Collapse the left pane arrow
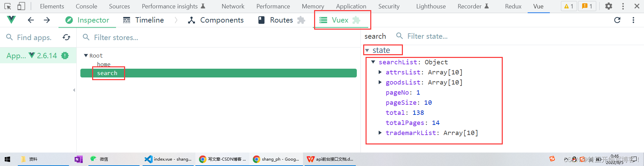 pos(74,90)
